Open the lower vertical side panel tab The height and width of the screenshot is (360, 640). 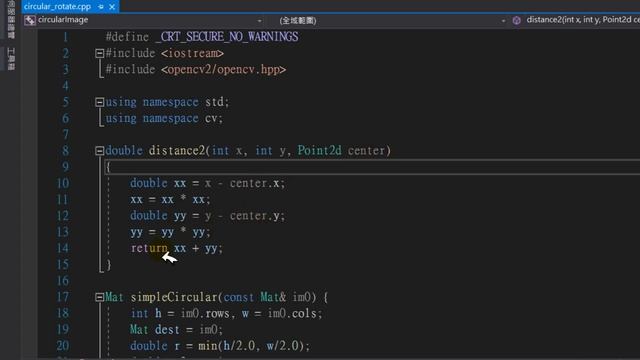coord(11,59)
